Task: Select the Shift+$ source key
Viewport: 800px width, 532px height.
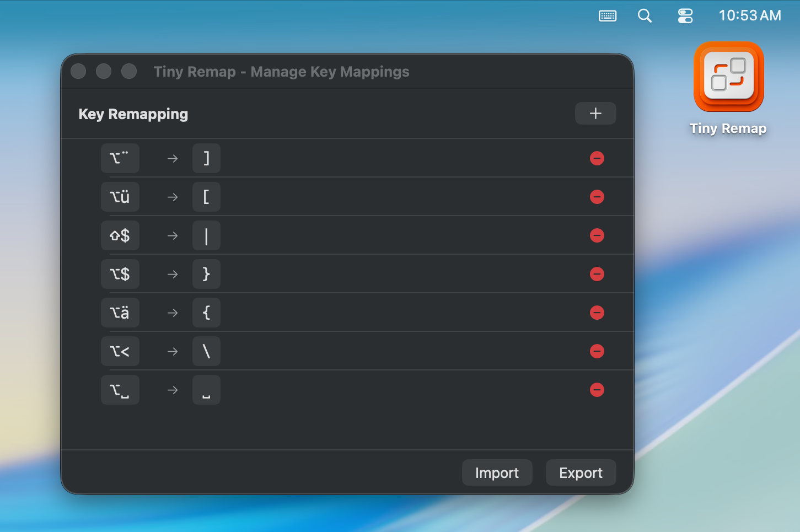Action: click(x=120, y=235)
